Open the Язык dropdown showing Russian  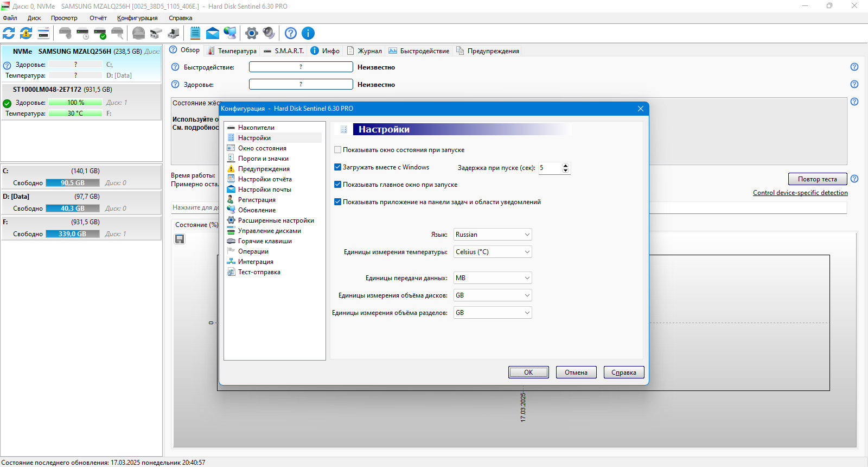tap(493, 235)
